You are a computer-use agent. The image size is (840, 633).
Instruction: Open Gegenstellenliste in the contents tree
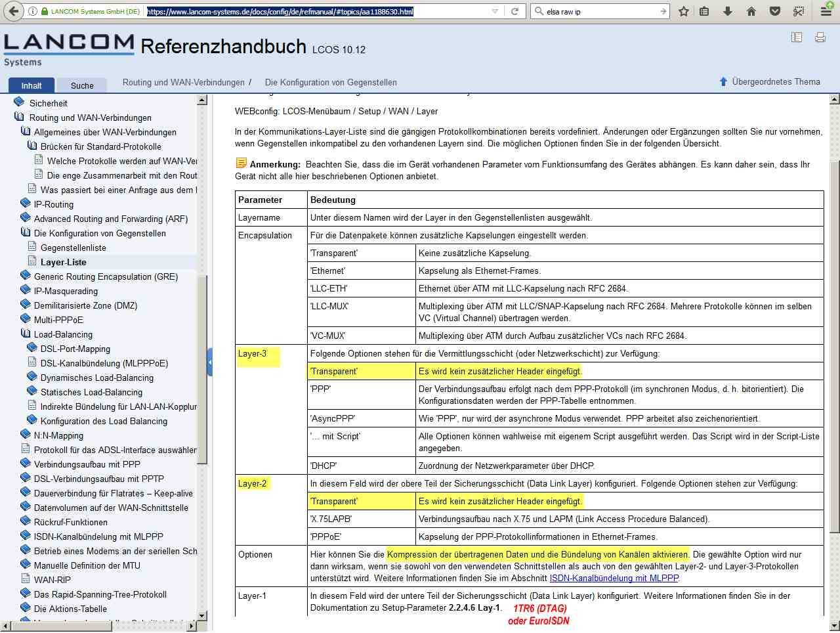point(73,248)
